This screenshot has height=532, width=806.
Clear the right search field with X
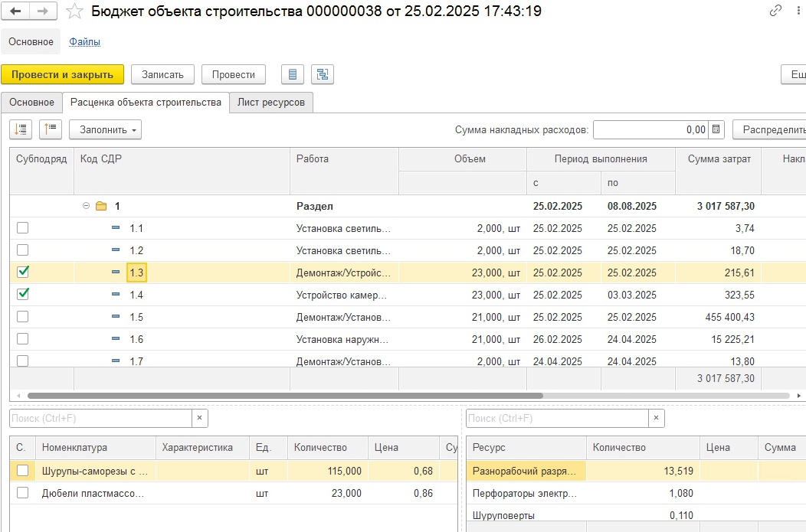[656, 418]
